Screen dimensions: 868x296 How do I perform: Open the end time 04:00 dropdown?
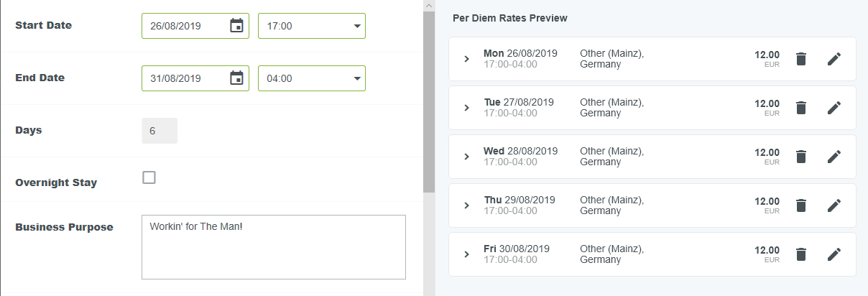click(311, 78)
